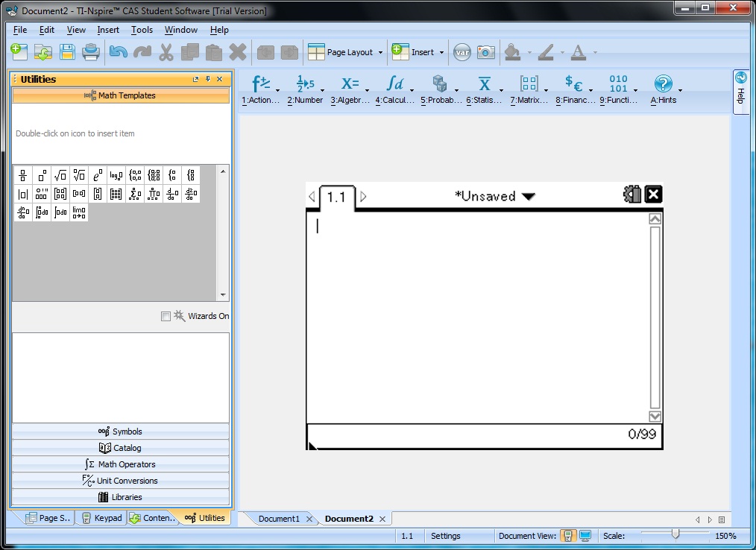Open the A:Hints question mark icon
The height and width of the screenshot is (550, 756).
[x=663, y=83]
